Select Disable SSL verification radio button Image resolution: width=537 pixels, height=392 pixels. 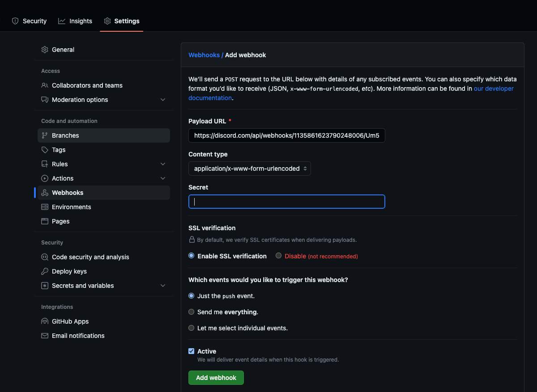tap(278, 256)
